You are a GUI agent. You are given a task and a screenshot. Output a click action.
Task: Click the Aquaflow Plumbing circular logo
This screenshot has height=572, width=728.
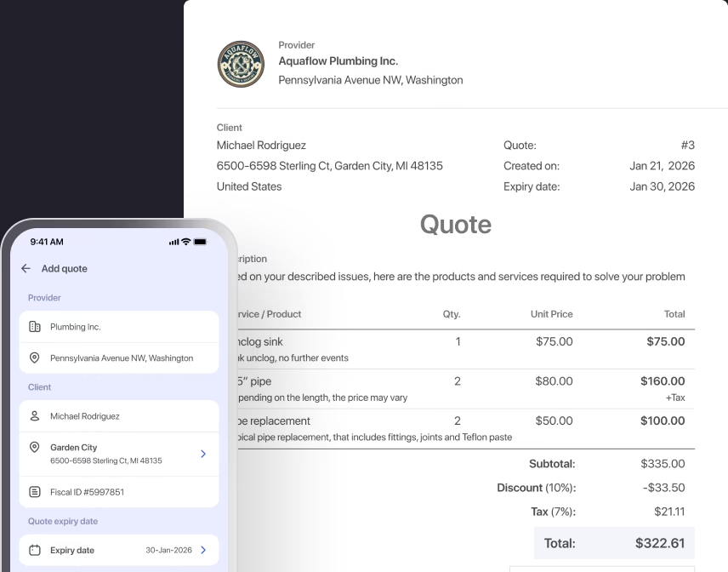click(241, 64)
